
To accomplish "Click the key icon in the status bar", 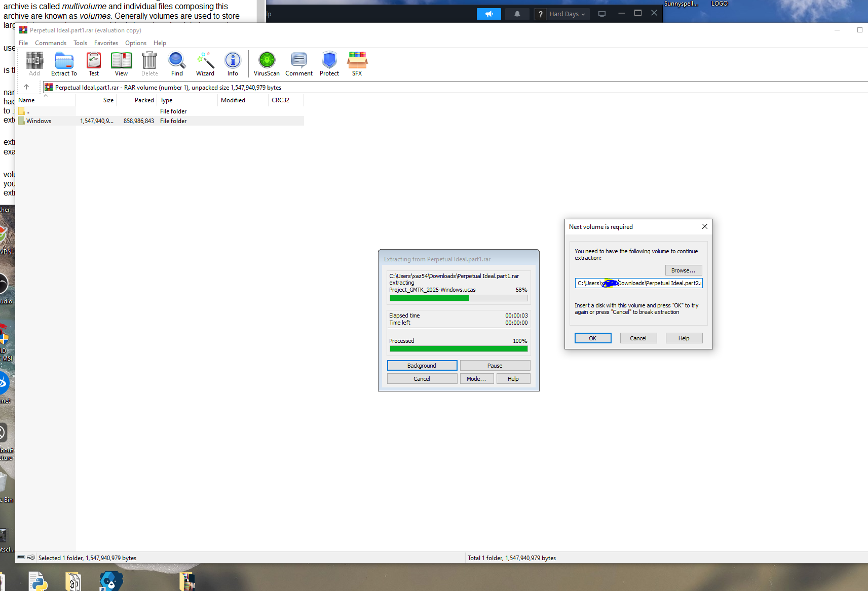I will coord(31,558).
